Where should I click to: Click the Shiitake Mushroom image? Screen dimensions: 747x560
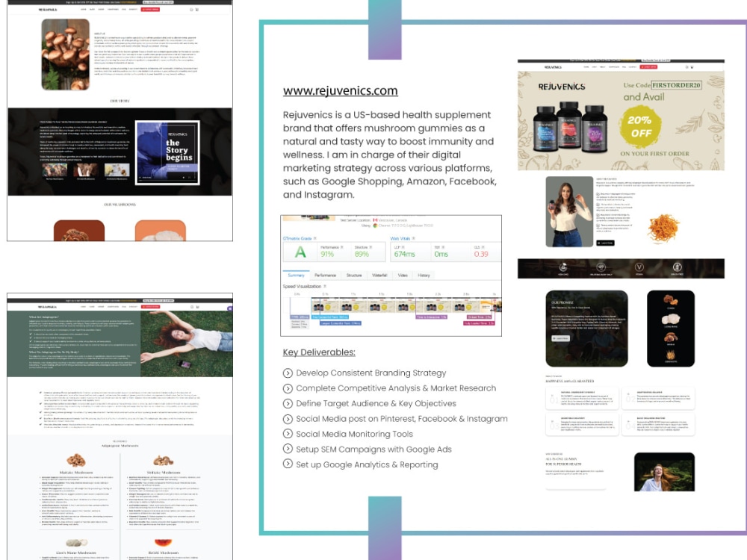(164, 461)
